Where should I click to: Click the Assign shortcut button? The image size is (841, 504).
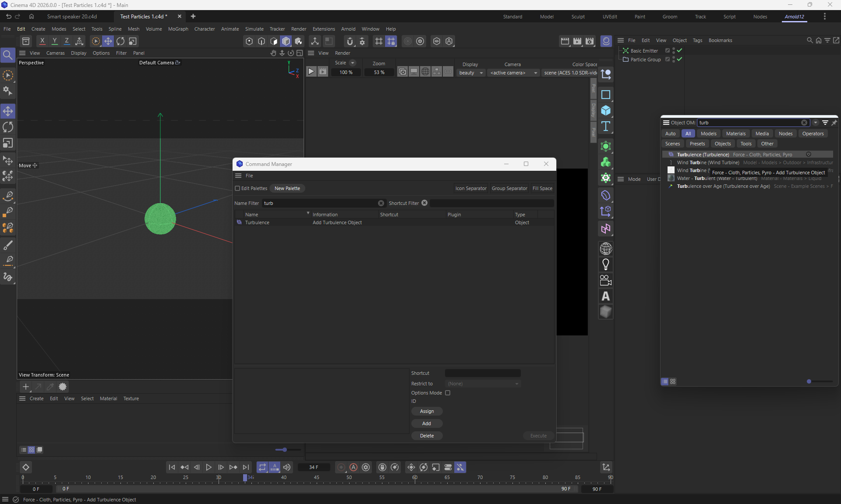coord(427,411)
